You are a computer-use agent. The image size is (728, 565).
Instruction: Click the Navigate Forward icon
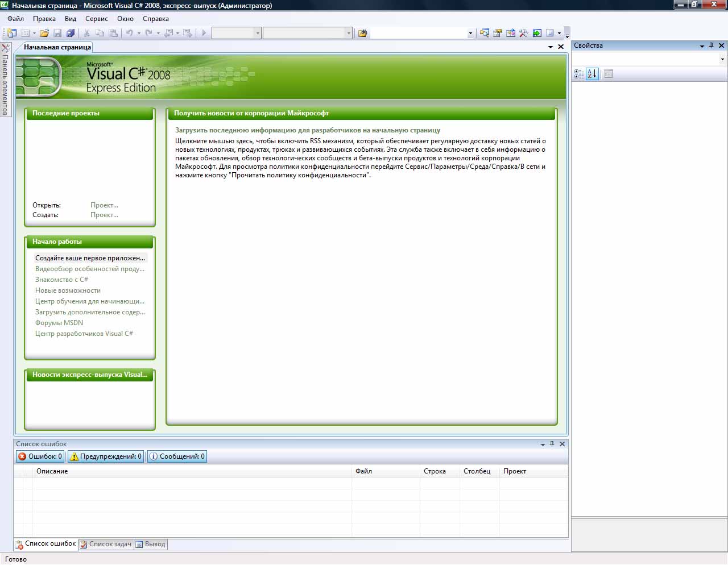pyautogui.click(x=187, y=33)
